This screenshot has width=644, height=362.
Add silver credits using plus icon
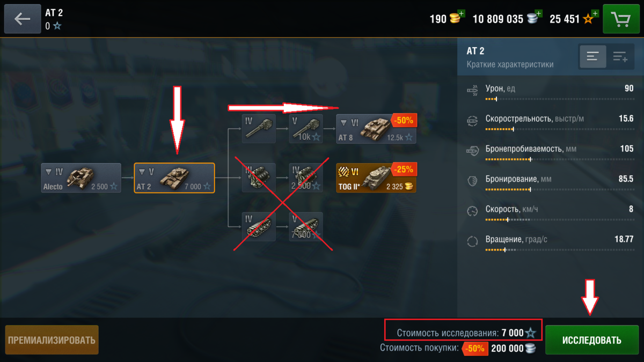coord(538,13)
